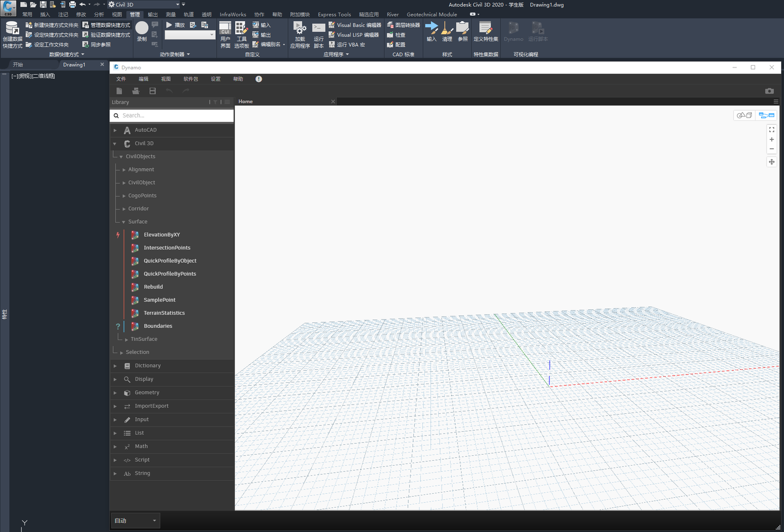Switch to the 输出 ribbon tab
Viewport: 784px width, 532px height.
click(152, 15)
